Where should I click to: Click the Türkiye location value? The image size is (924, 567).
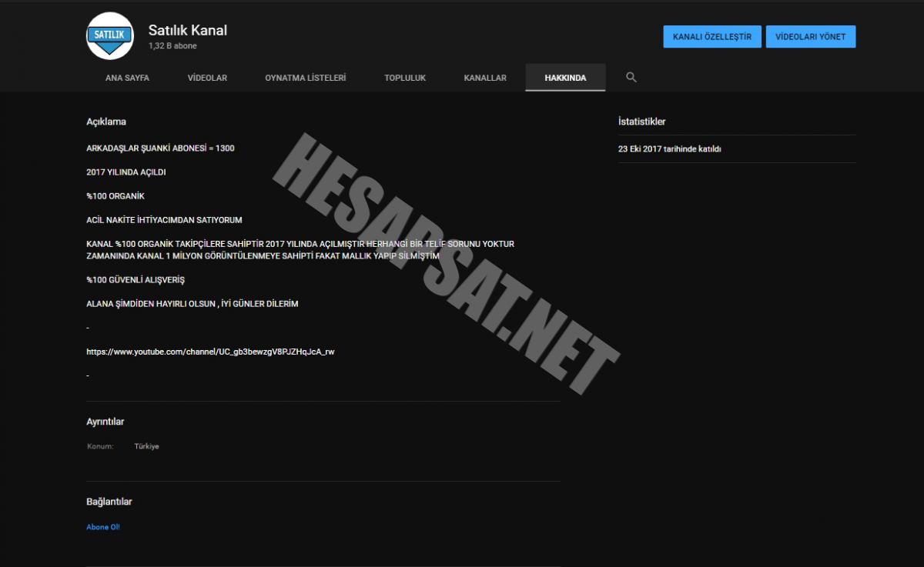(x=146, y=446)
